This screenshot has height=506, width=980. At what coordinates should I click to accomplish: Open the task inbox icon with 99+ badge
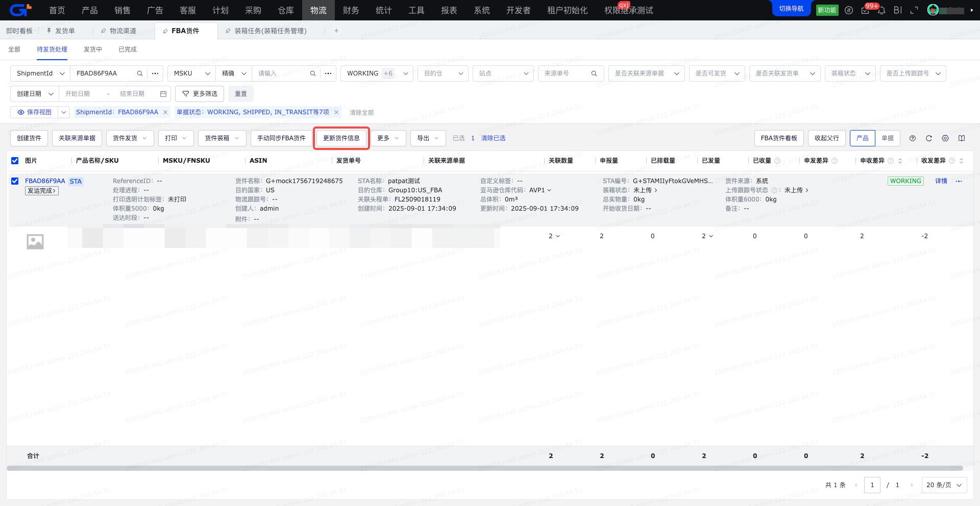[x=865, y=10]
